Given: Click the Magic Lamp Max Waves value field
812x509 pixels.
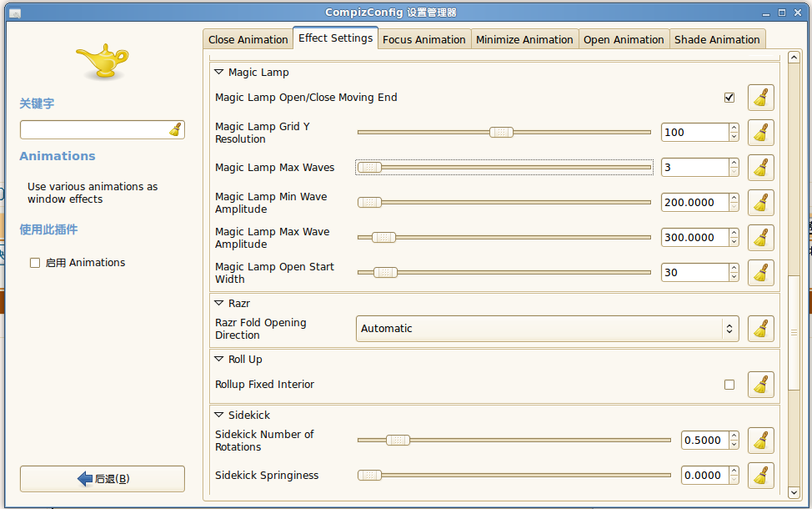Looking at the screenshot, I should click(x=694, y=168).
